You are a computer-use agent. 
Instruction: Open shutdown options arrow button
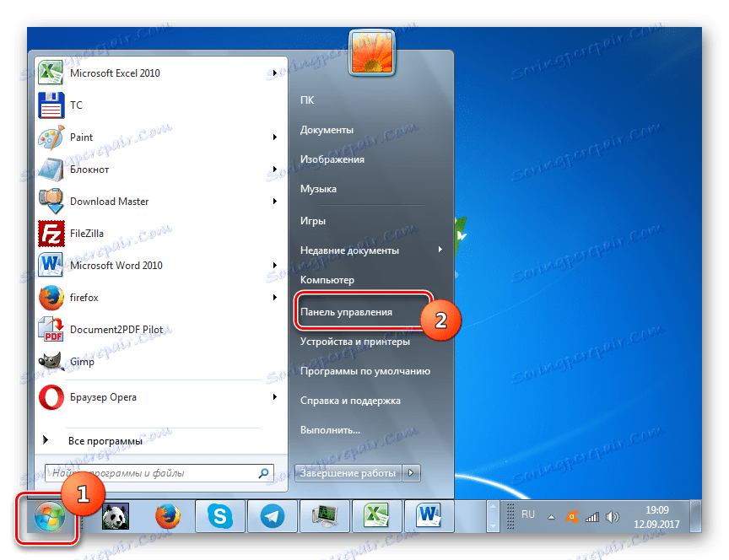[x=411, y=473]
